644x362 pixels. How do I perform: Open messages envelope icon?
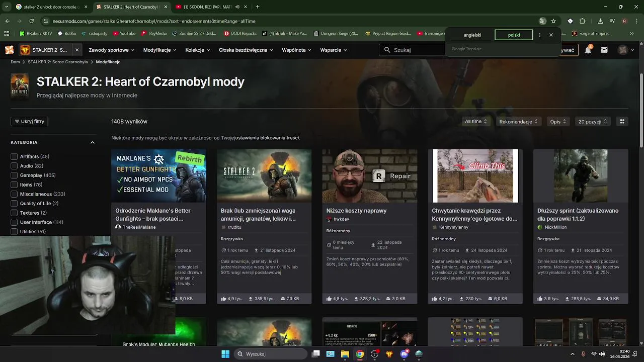pos(604,50)
